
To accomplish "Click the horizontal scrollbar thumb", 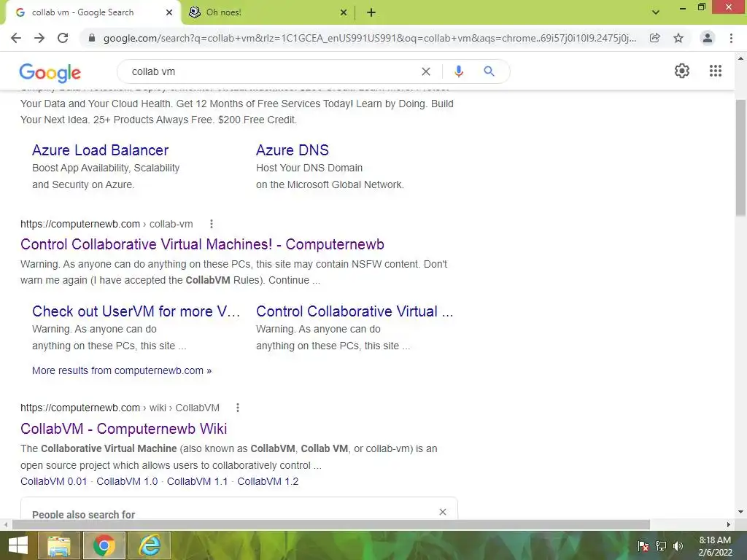I will [331, 525].
